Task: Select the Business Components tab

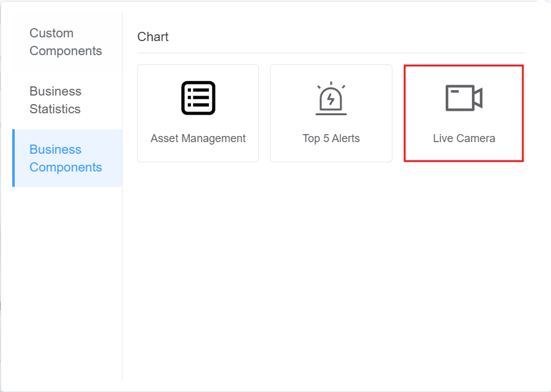Action: (x=67, y=158)
